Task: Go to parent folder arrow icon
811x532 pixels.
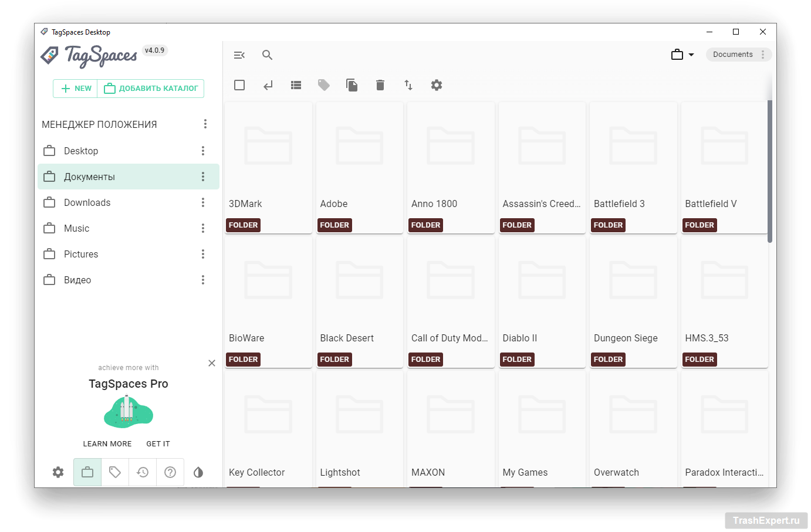Action: [268, 85]
